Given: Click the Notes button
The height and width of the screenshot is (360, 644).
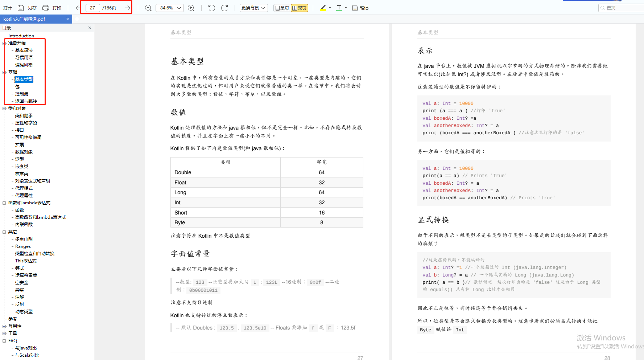Looking at the screenshot, I should tap(360, 8).
